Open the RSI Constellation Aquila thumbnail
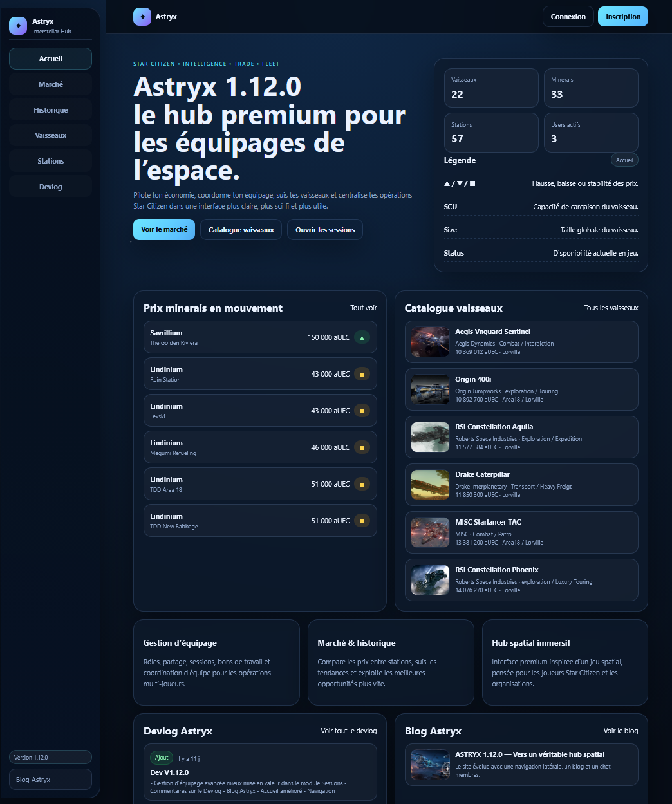The image size is (672, 804). (430, 437)
